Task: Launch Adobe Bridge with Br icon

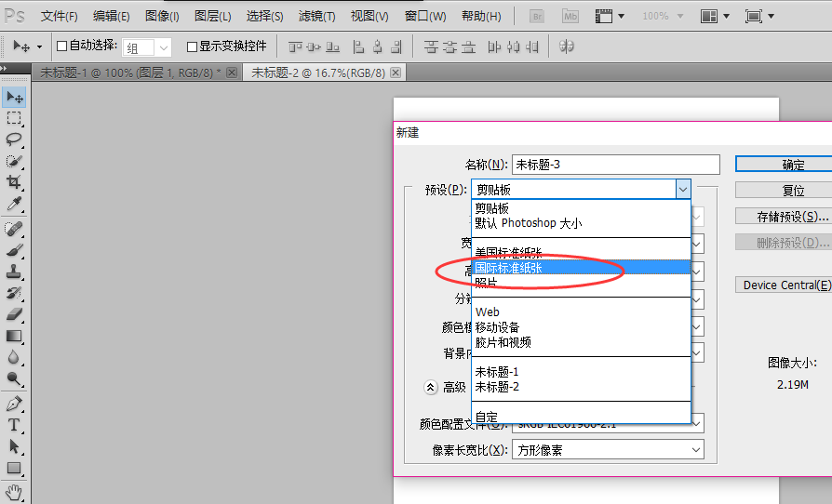Action: pos(537,17)
